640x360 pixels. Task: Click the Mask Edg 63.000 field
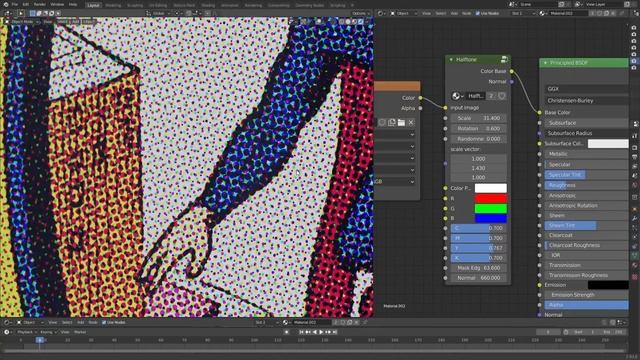[x=478, y=268]
